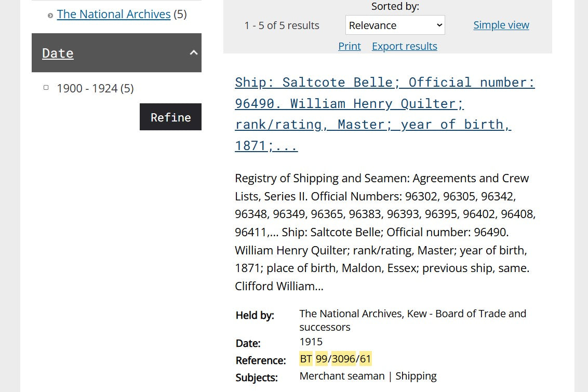Click the '1 - 5 of 5 results' count
588x392 pixels.
point(282,25)
